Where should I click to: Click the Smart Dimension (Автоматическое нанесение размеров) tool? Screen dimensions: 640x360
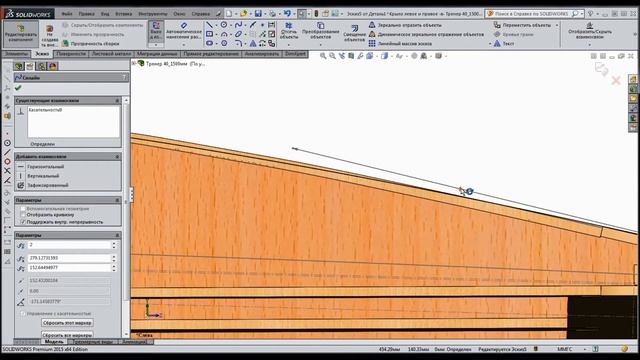click(x=184, y=31)
